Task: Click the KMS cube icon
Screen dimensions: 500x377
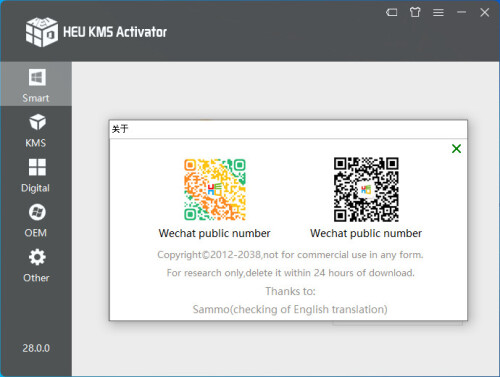Action: pos(37,122)
